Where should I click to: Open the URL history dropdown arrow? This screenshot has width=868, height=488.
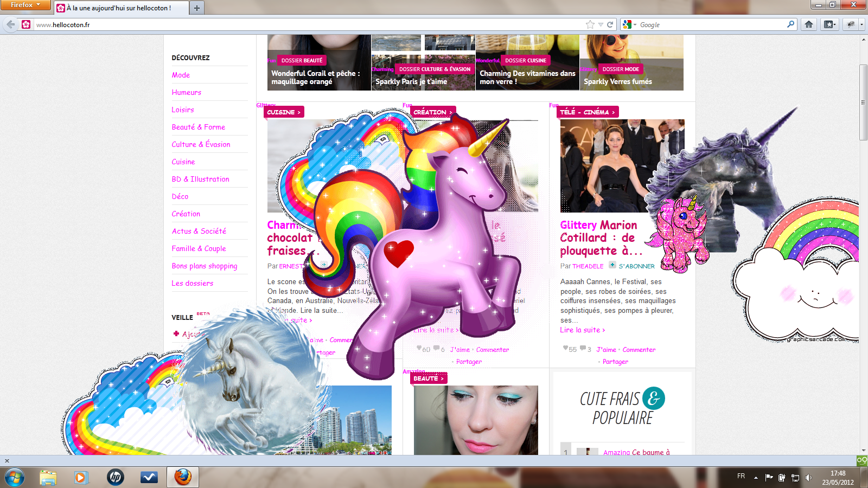(601, 24)
